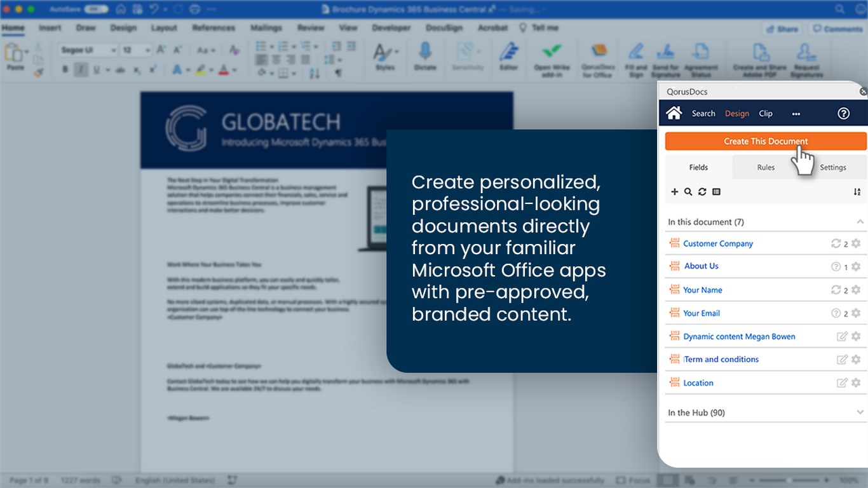Open font color dropdown arrow

234,70
